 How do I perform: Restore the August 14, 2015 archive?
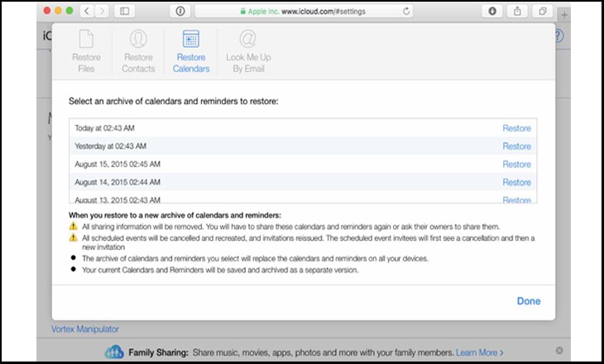click(x=516, y=183)
